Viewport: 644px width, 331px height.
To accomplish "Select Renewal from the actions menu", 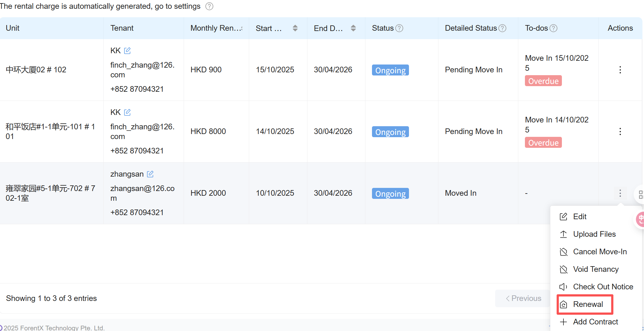I will pos(588,304).
